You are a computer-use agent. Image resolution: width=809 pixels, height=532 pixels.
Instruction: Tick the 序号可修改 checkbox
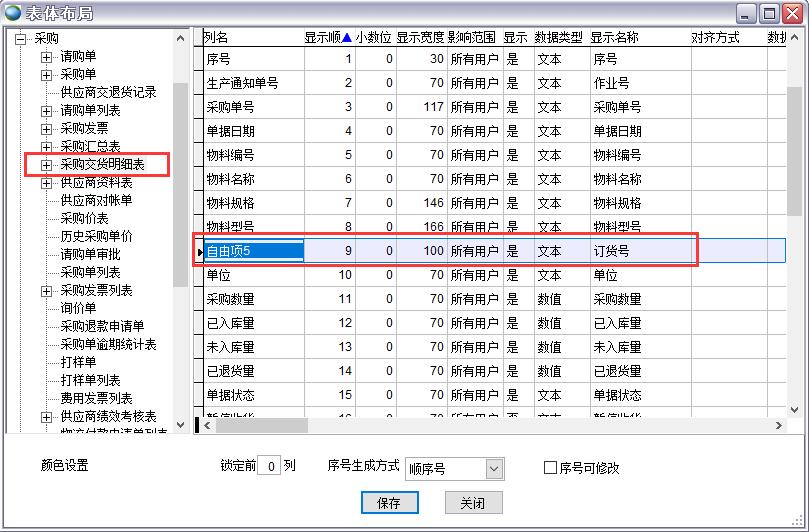(550, 468)
